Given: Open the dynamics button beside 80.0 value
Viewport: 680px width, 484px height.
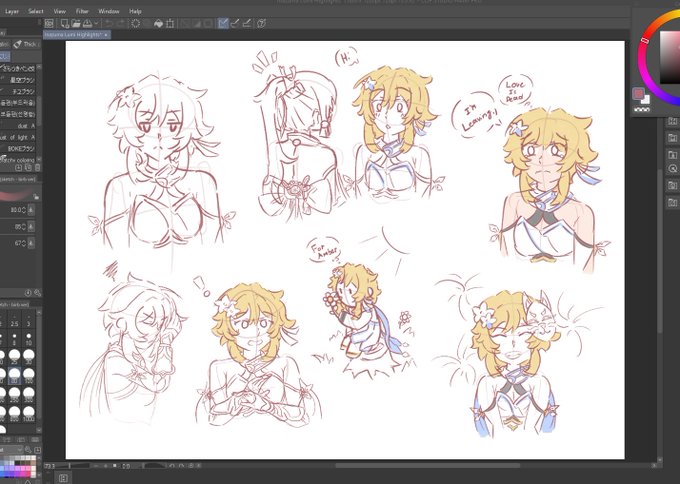Looking at the screenshot, I should (31, 210).
